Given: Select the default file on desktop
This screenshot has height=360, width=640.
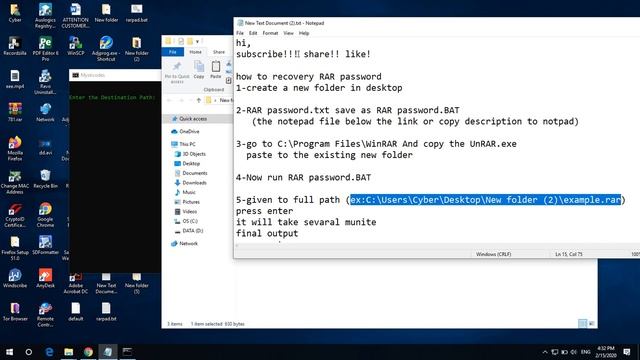Looking at the screenshot, I should pos(76,311).
